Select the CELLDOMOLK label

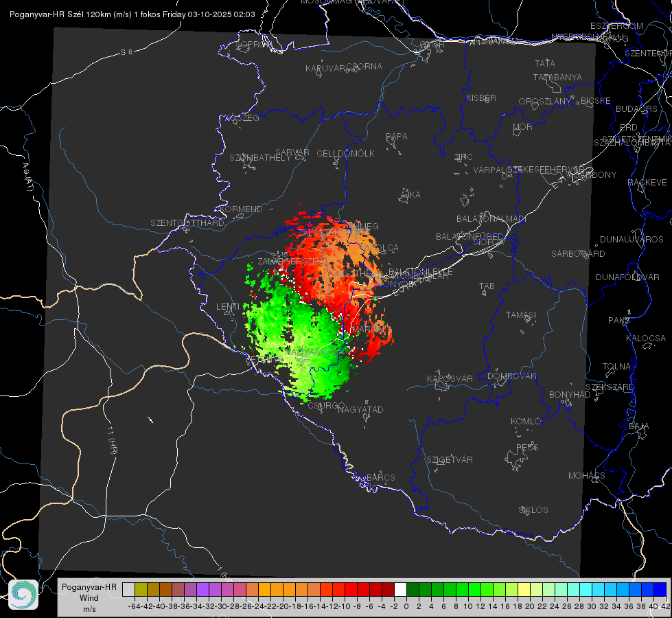345,154
